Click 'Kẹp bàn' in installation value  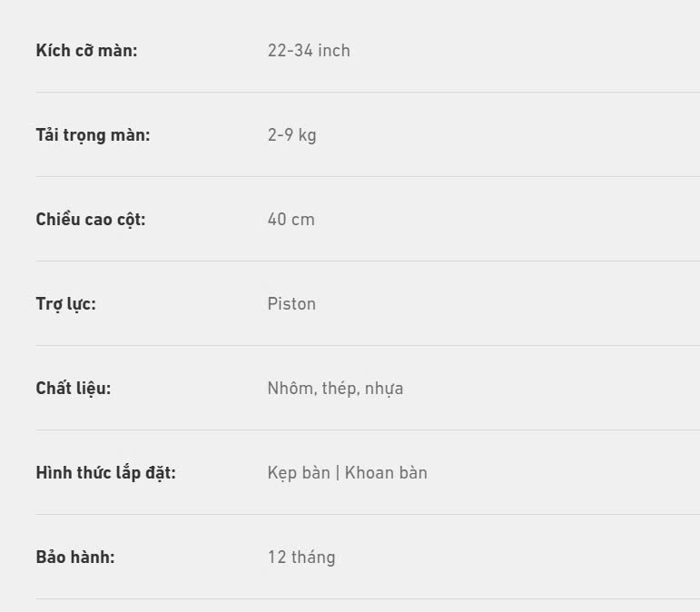point(299,473)
